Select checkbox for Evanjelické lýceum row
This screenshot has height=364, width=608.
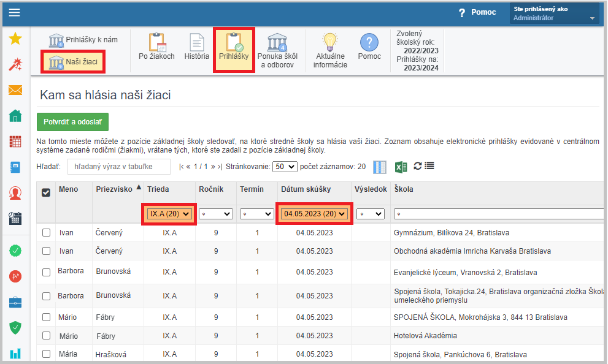coord(46,272)
